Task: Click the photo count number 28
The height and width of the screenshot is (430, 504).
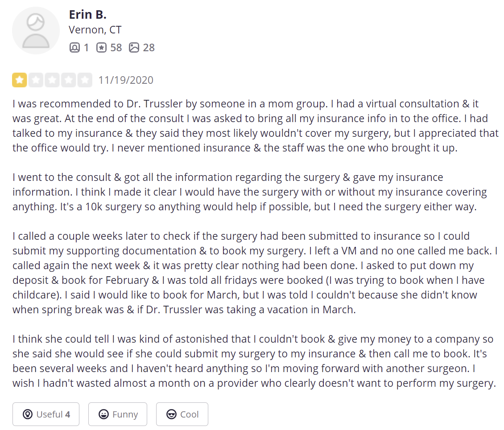Action: tap(149, 47)
